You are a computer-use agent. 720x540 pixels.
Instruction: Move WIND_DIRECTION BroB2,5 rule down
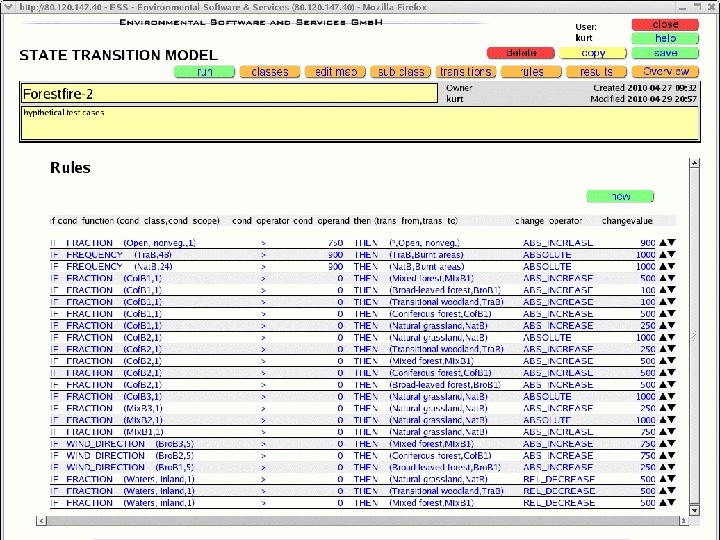pos(671,456)
